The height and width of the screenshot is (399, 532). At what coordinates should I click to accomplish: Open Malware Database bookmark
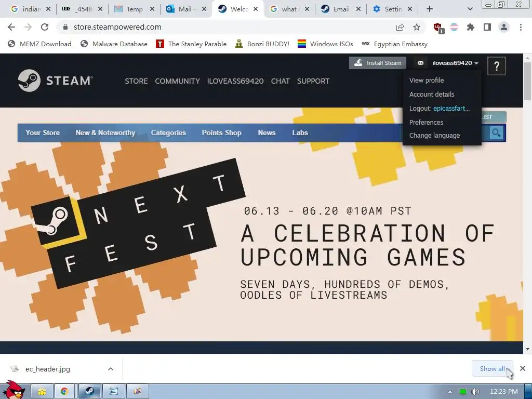(114, 44)
